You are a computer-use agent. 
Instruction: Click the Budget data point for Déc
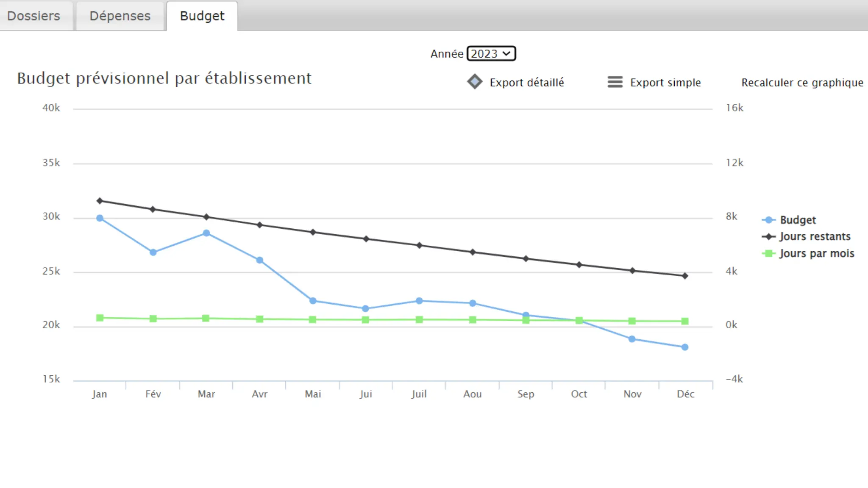tap(685, 347)
